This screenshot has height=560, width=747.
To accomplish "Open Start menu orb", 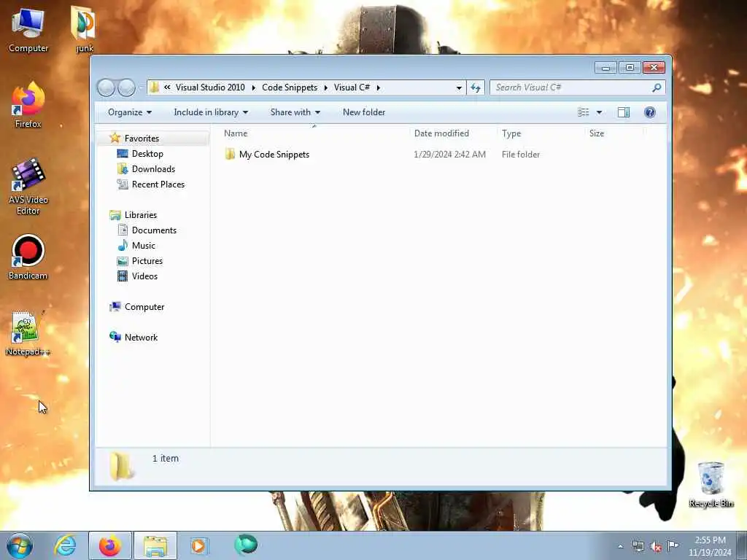I will coord(20,545).
